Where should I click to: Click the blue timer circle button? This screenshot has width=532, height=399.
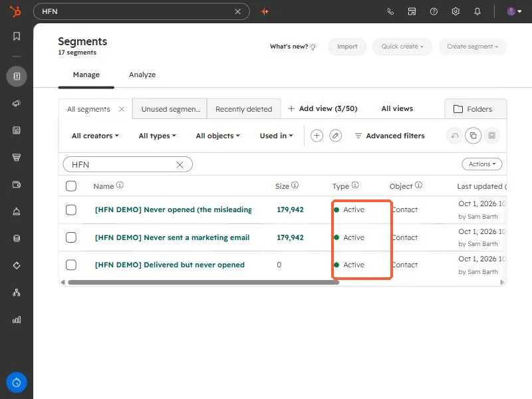click(16, 383)
